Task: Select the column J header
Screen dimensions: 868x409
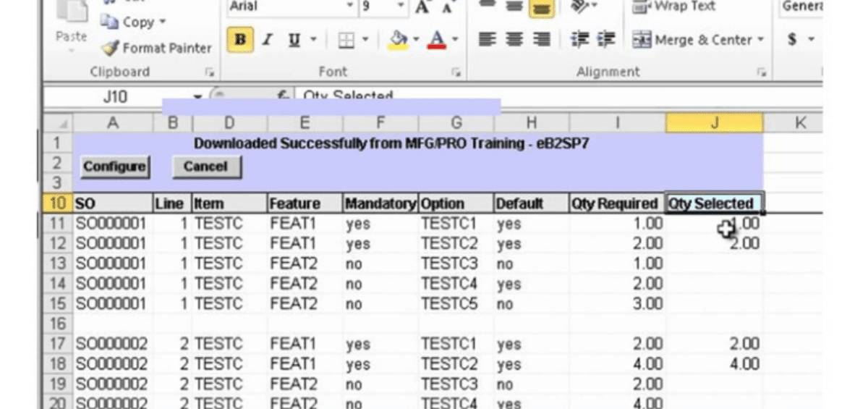Action: click(714, 123)
